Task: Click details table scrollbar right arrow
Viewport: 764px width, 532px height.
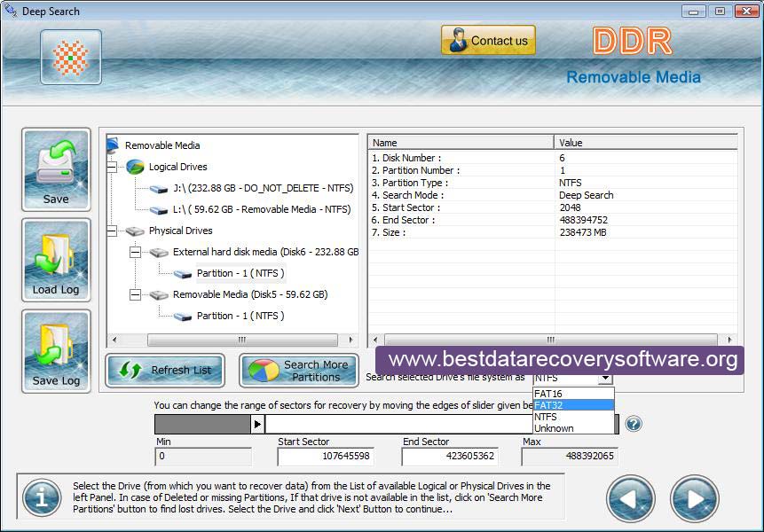Action: (729, 340)
